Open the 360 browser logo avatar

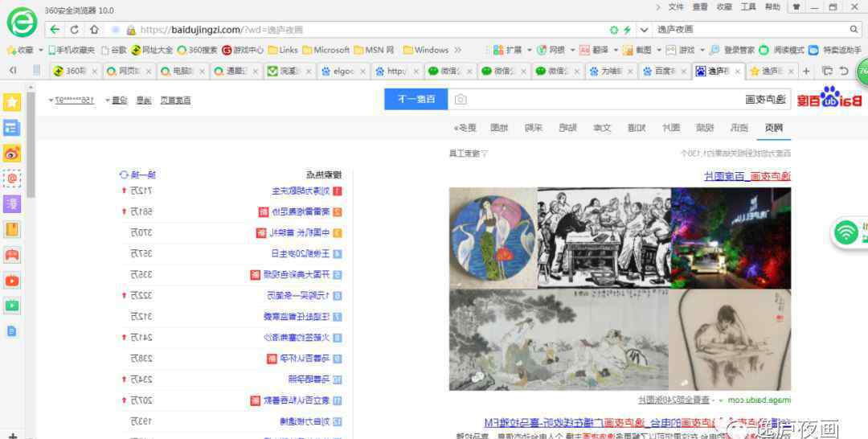pyautogui.click(x=23, y=23)
